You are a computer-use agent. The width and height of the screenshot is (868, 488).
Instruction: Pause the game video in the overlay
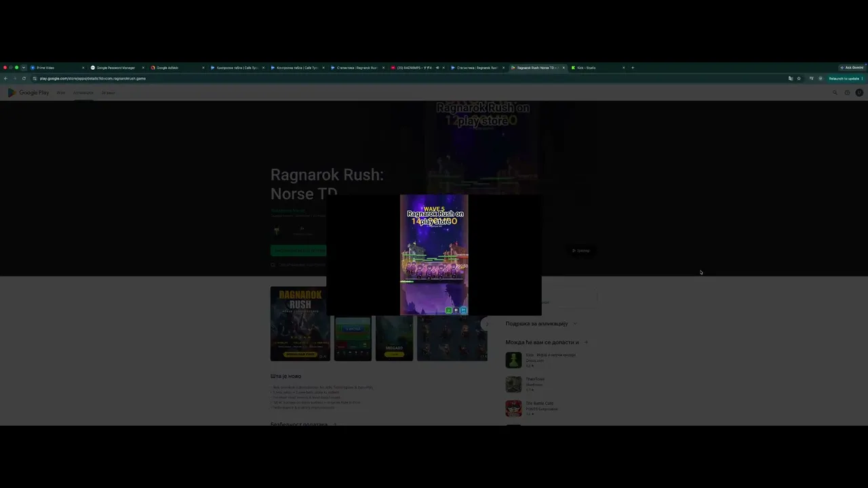point(456,310)
